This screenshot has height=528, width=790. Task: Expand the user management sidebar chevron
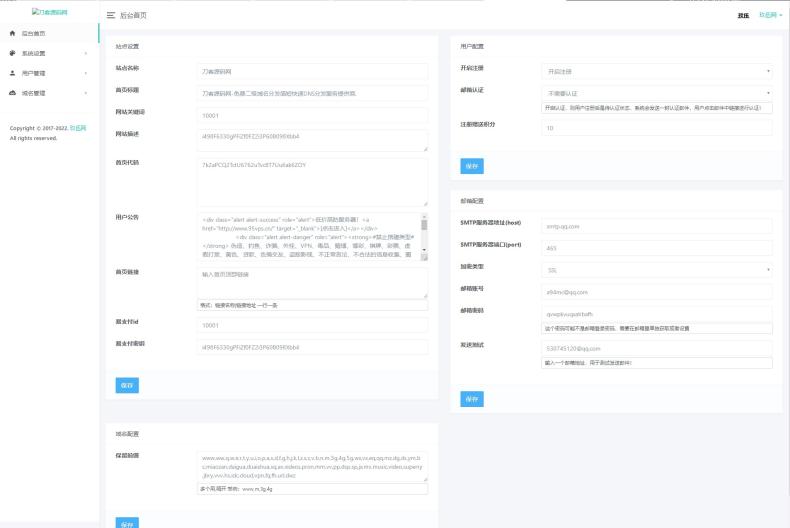click(x=86, y=74)
